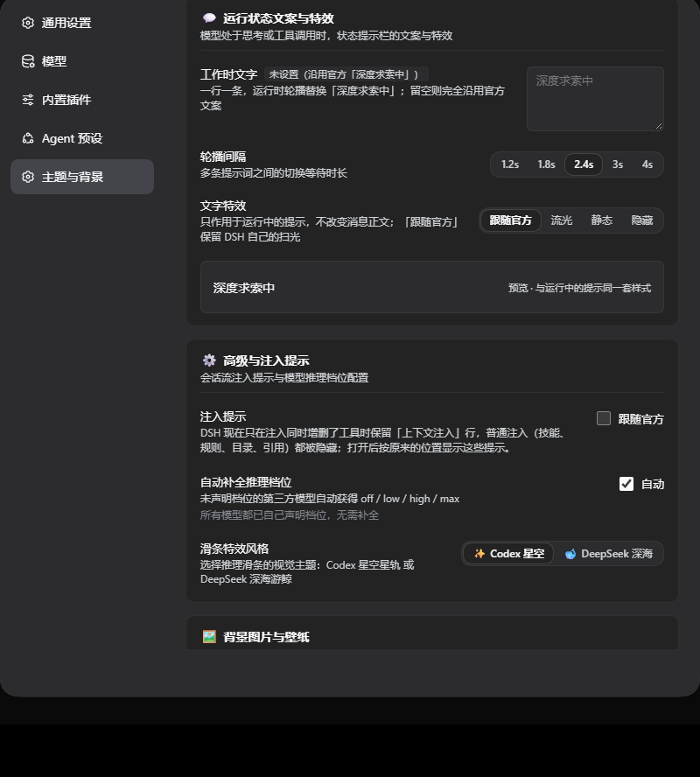
Task: Select 主题与背景 in the sidebar
Action: (x=82, y=177)
